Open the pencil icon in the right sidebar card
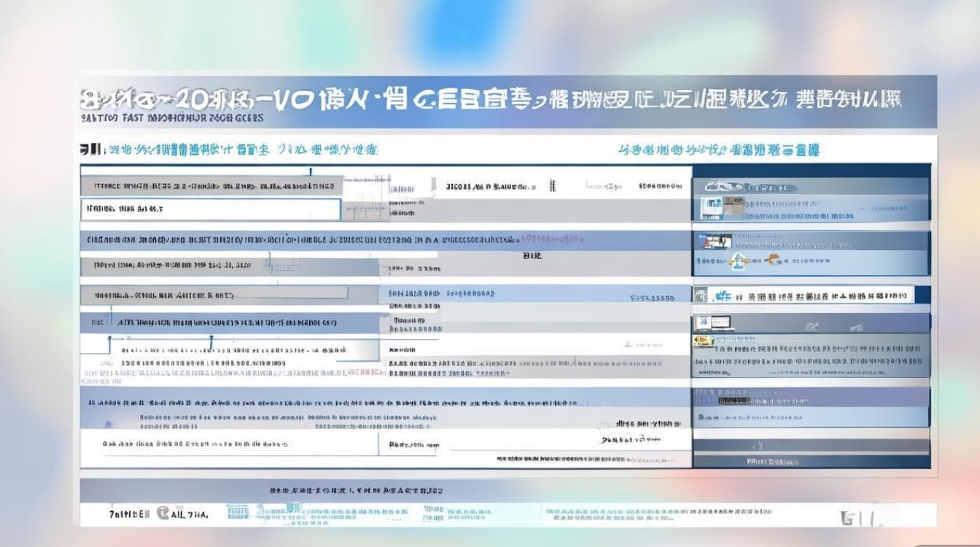 (x=856, y=327)
